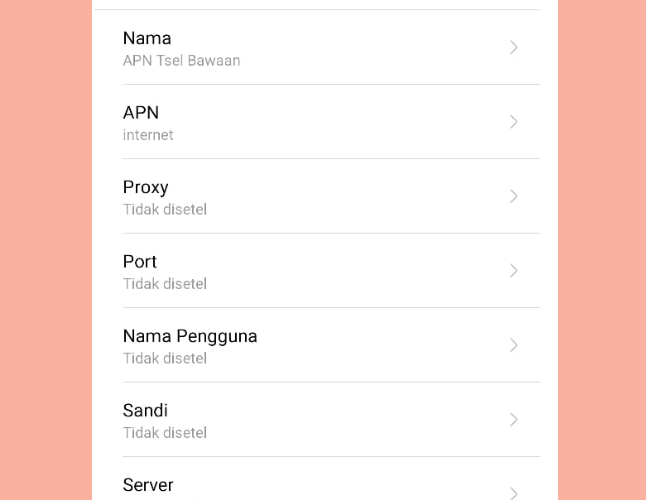Expand Proxy using its arrow icon
646x500 pixels.
coord(513,196)
